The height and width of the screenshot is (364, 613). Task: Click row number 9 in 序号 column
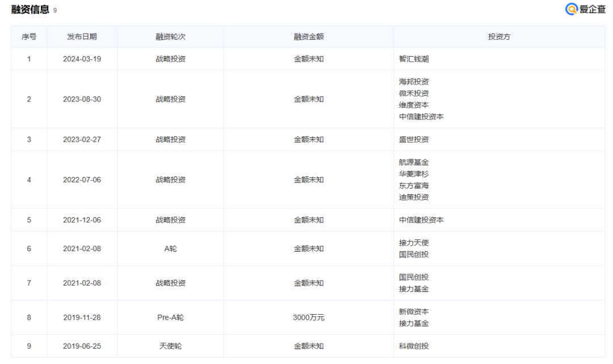point(29,346)
